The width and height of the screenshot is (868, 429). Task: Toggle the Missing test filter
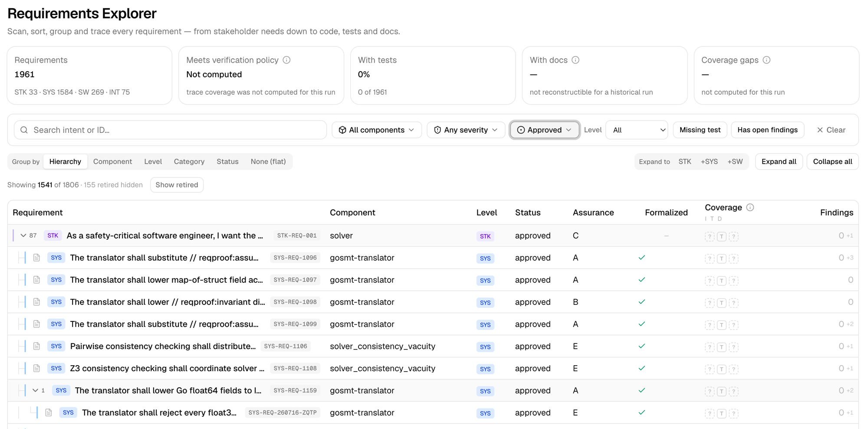click(700, 130)
